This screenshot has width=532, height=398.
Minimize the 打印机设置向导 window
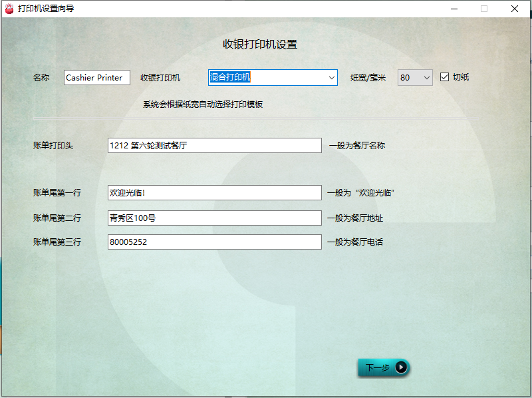coord(454,9)
